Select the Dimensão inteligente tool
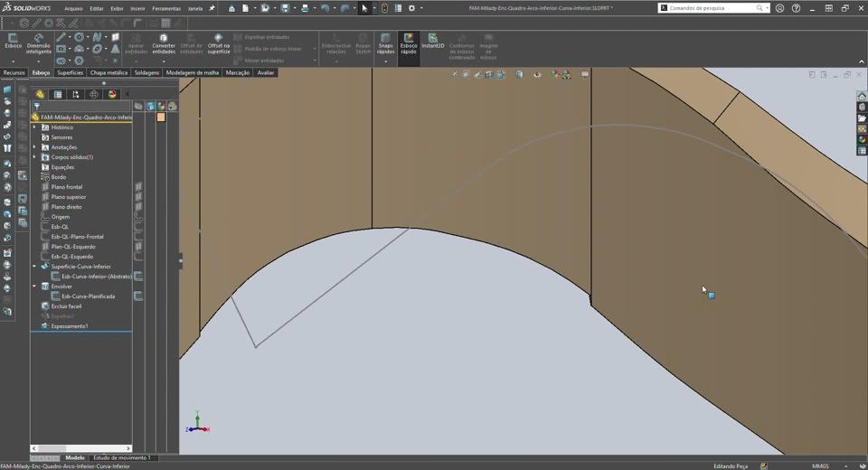The width and height of the screenshot is (868, 470). [39, 44]
